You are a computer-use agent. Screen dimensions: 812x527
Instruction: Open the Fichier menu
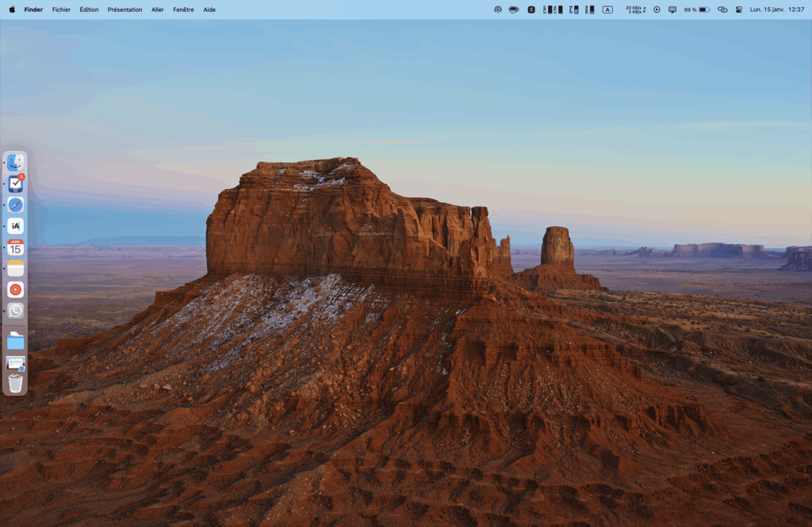pos(61,10)
